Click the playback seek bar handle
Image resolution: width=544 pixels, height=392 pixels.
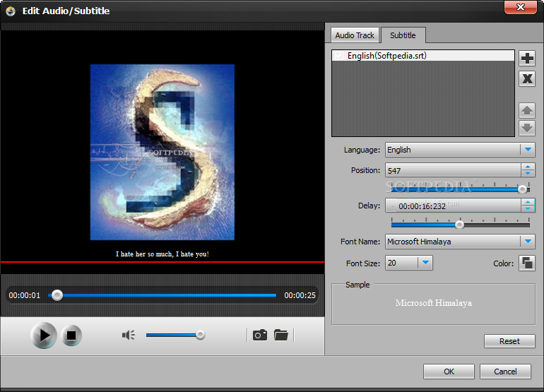pyautogui.click(x=57, y=295)
